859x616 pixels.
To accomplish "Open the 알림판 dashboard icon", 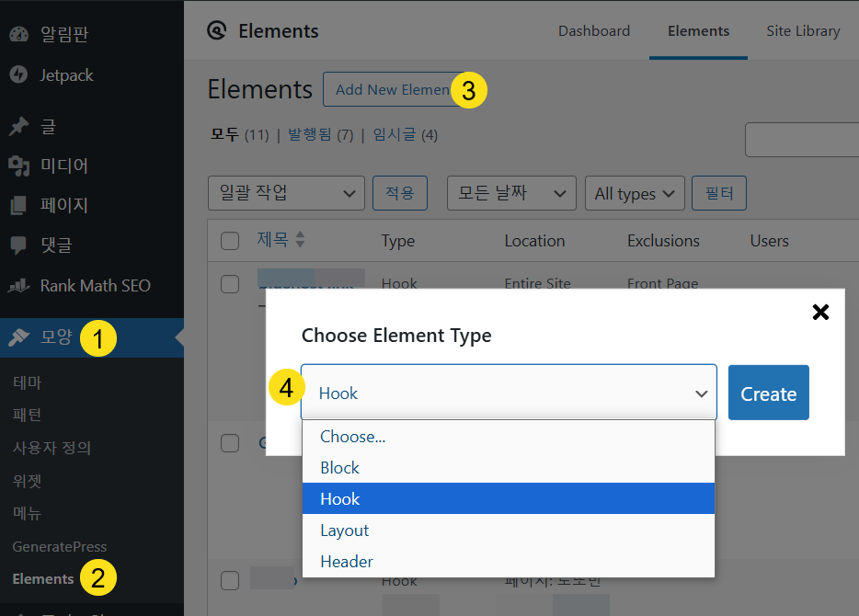I will point(20,32).
